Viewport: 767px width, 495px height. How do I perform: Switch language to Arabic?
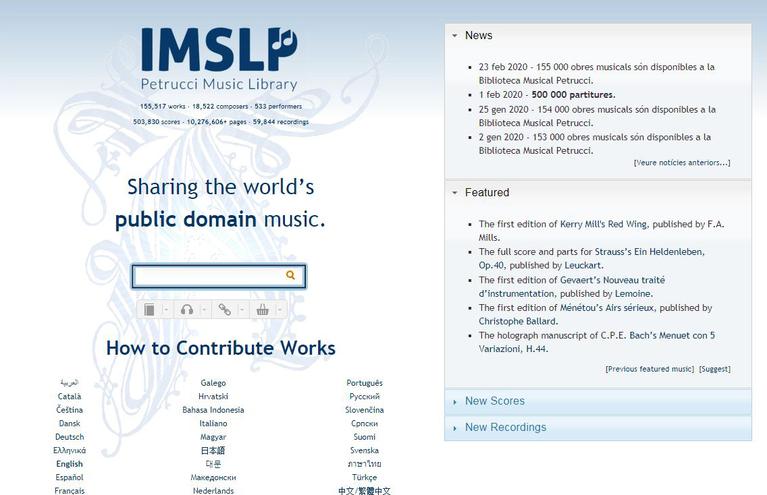[69, 382]
